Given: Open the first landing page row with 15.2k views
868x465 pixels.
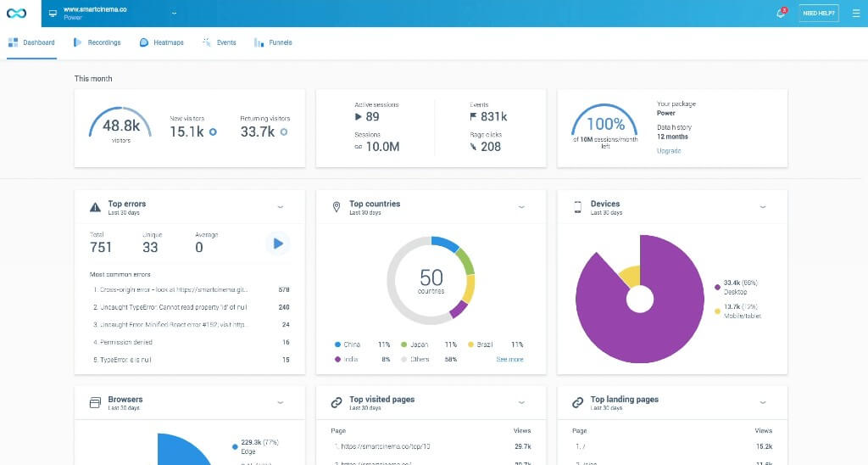Looking at the screenshot, I should [672, 446].
